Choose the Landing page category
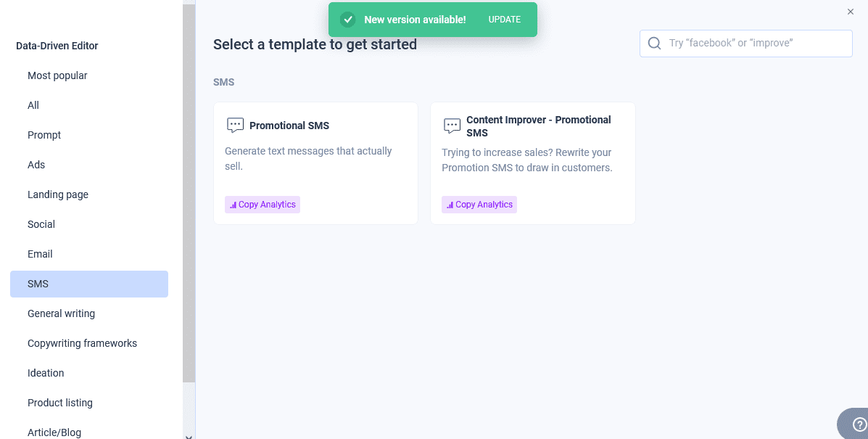Viewport: 868px width, 439px height. (58, 194)
